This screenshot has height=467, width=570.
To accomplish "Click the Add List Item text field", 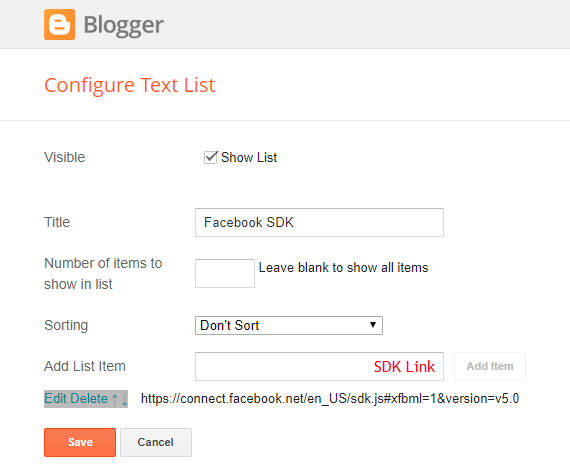I will point(319,366).
